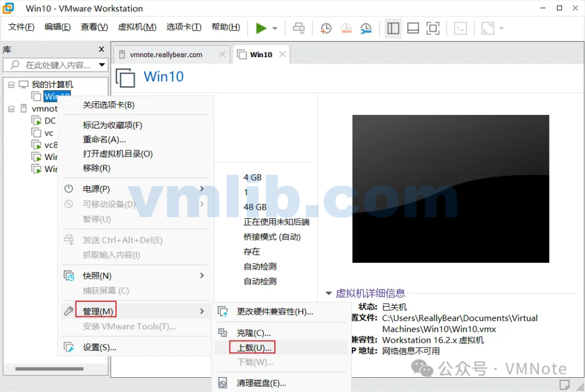Image resolution: width=585 pixels, height=392 pixels.
Task: Choose 关闭选项卡(B) from context menu
Action: [x=135, y=105]
